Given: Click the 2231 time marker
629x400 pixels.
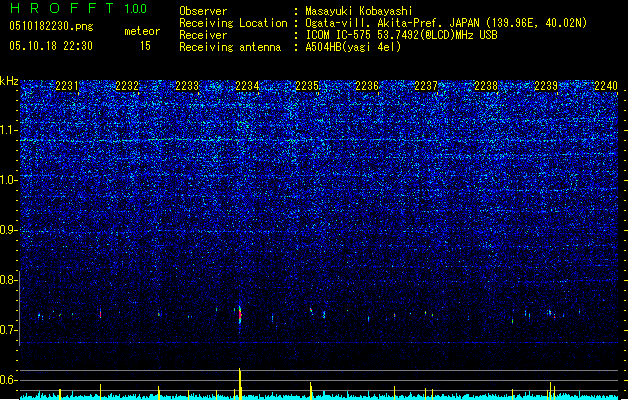Looking at the screenshot, I should click(67, 86).
